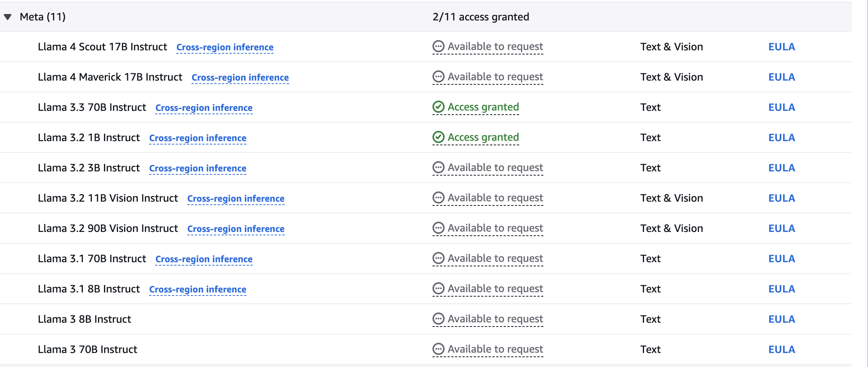This screenshot has height=367, width=868.
Task: Open Cross-region inference for Llama 3.1 70B
Action: pos(204,259)
